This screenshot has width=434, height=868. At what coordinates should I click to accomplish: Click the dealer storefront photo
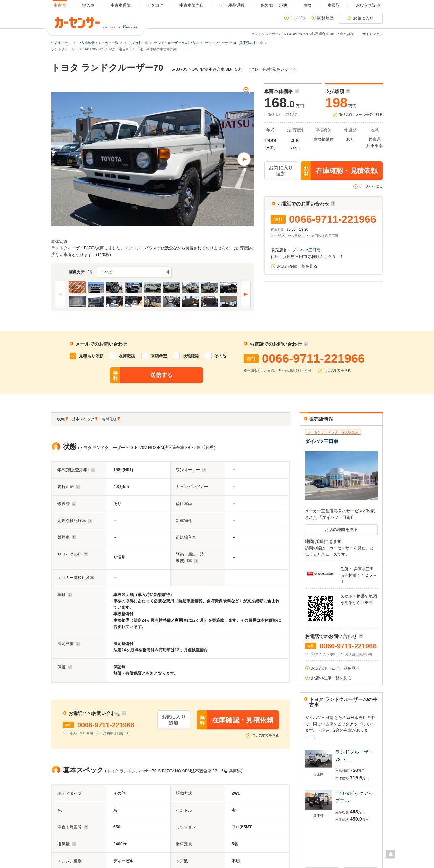[x=341, y=475]
